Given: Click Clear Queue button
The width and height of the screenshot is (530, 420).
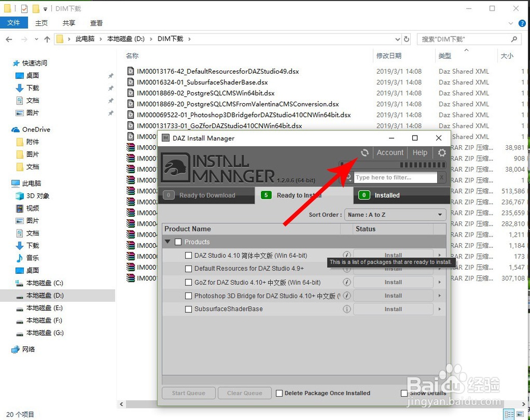Looking at the screenshot, I should (245, 393).
